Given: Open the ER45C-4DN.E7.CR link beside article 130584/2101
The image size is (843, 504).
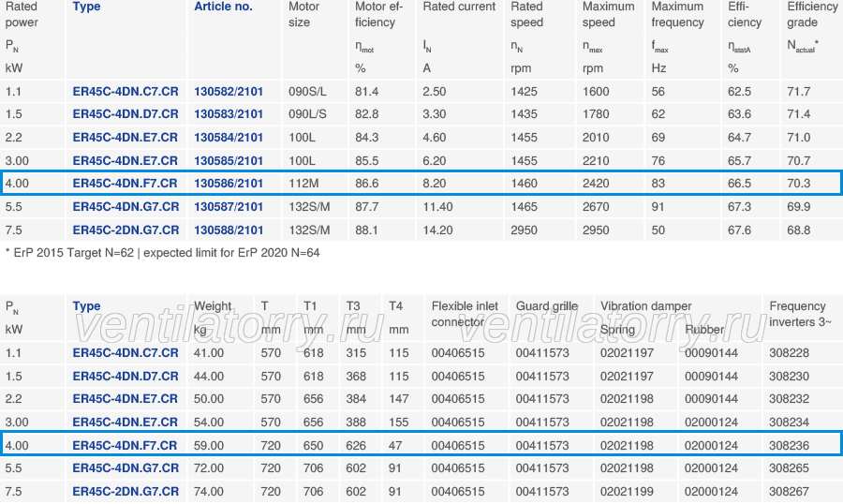Looking at the screenshot, I should coord(125,137).
